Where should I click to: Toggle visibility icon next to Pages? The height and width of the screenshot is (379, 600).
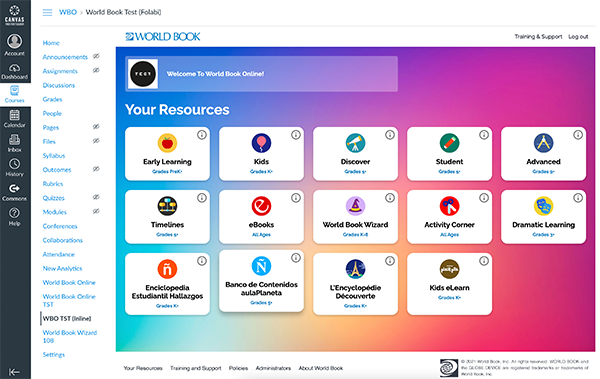click(x=96, y=127)
